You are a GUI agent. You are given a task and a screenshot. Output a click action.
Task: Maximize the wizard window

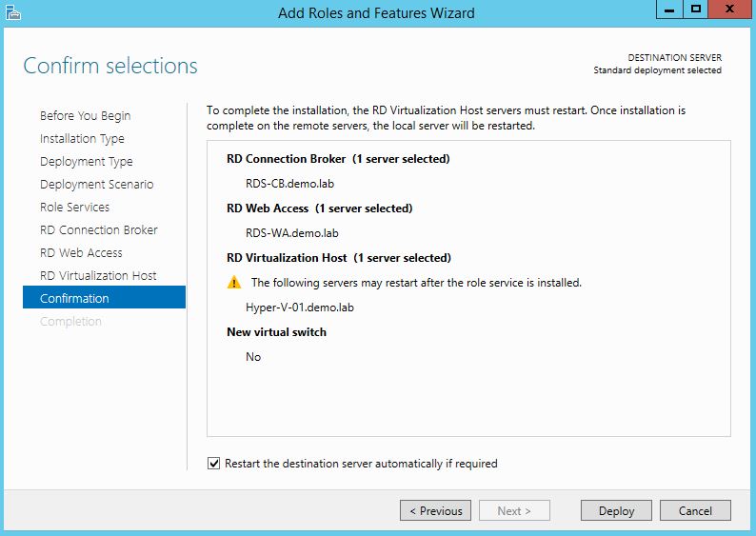pos(695,10)
